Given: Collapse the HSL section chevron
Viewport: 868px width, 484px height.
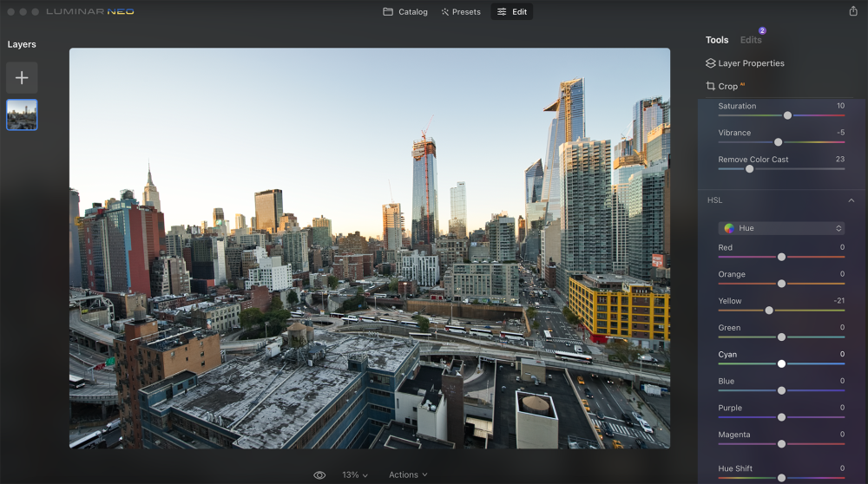Looking at the screenshot, I should tap(852, 200).
